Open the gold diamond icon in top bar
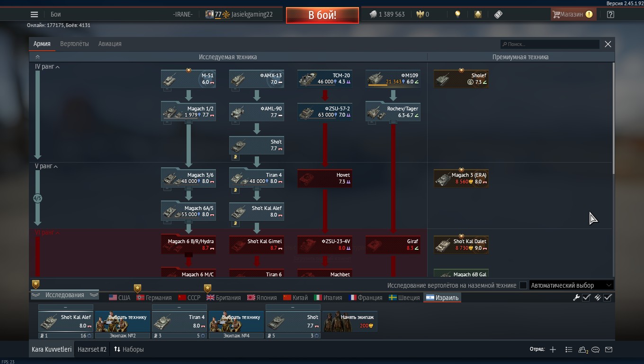This screenshot has width=644, height=364. coord(478,14)
